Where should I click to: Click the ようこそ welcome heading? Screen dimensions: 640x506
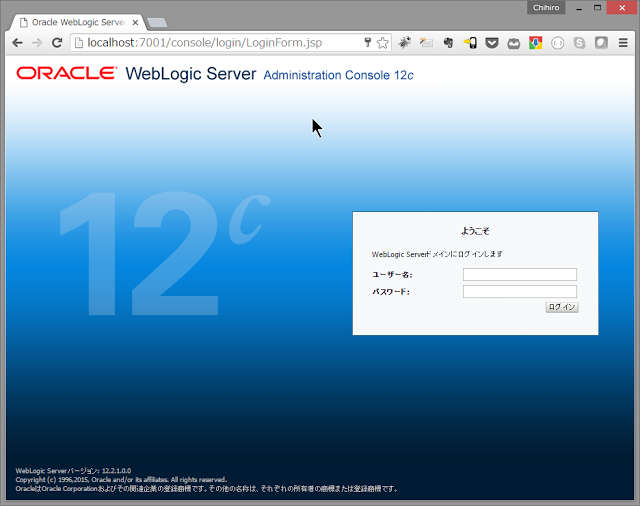tap(475, 231)
